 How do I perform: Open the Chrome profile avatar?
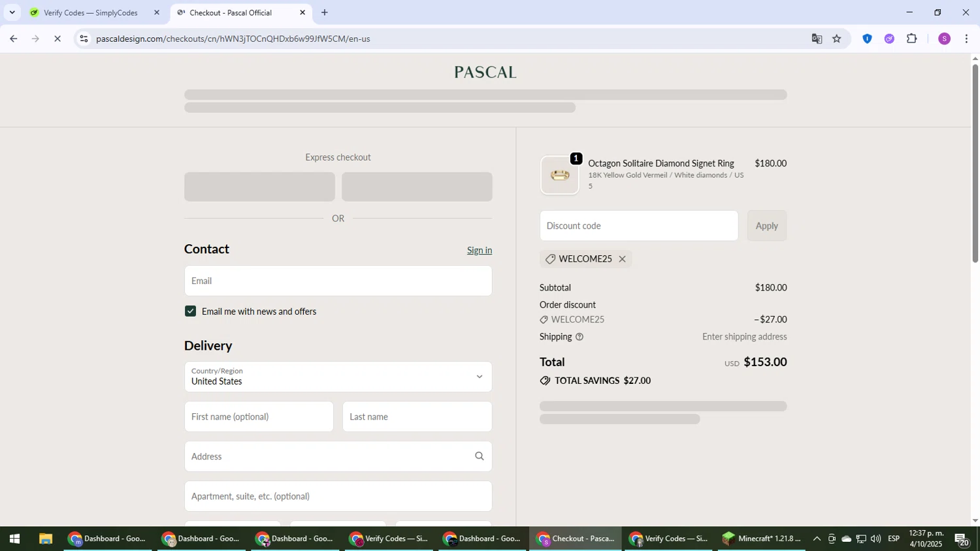(x=944, y=39)
